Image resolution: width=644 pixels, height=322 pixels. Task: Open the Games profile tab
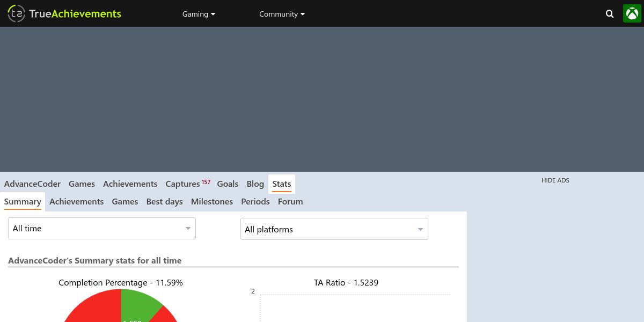pyautogui.click(x=82, y=184)
